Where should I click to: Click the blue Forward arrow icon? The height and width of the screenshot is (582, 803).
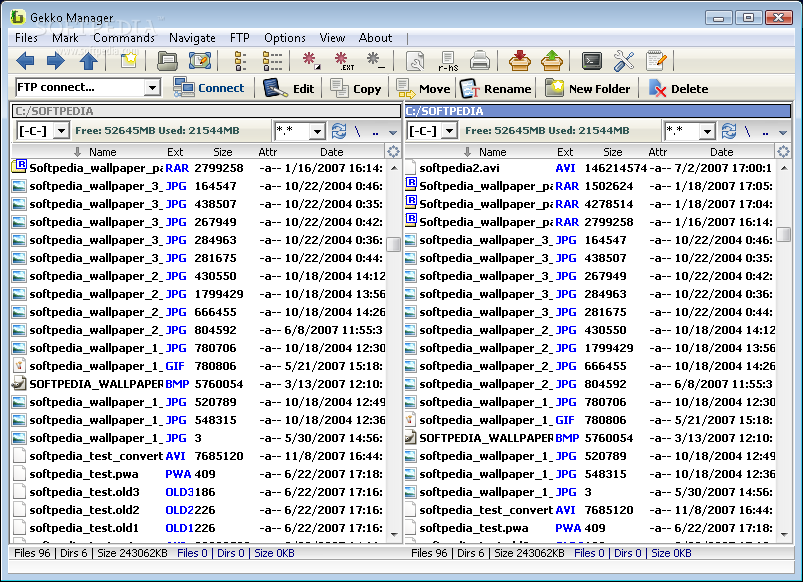pos(56,61)
